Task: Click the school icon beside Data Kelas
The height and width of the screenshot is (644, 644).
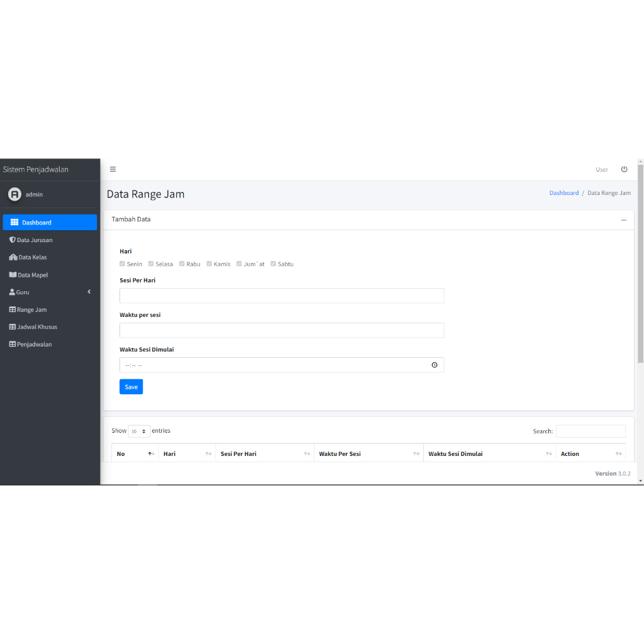Action: point(13,257)
